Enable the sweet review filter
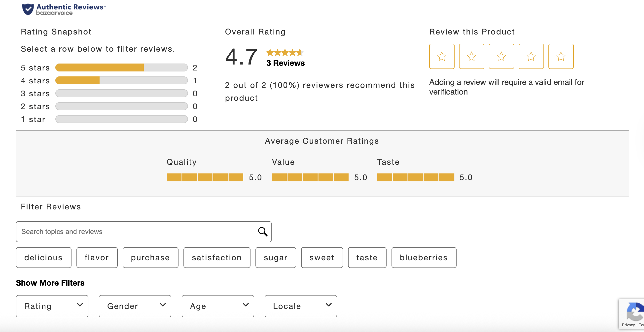This screenshot has height=332, width=644. 322,258
